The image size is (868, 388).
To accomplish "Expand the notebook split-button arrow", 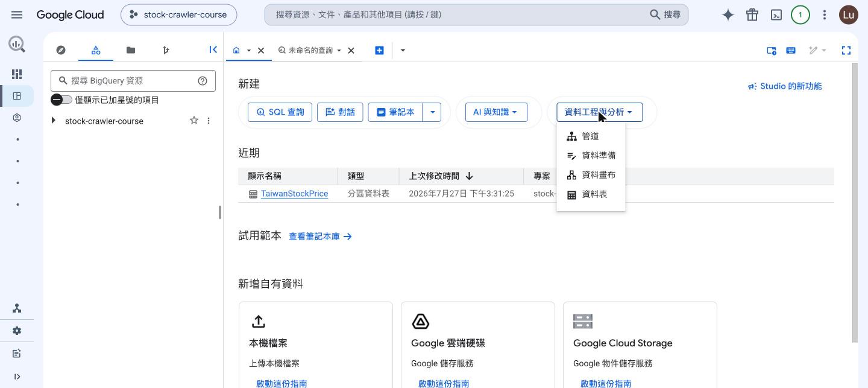I will (x=432, y=112).
